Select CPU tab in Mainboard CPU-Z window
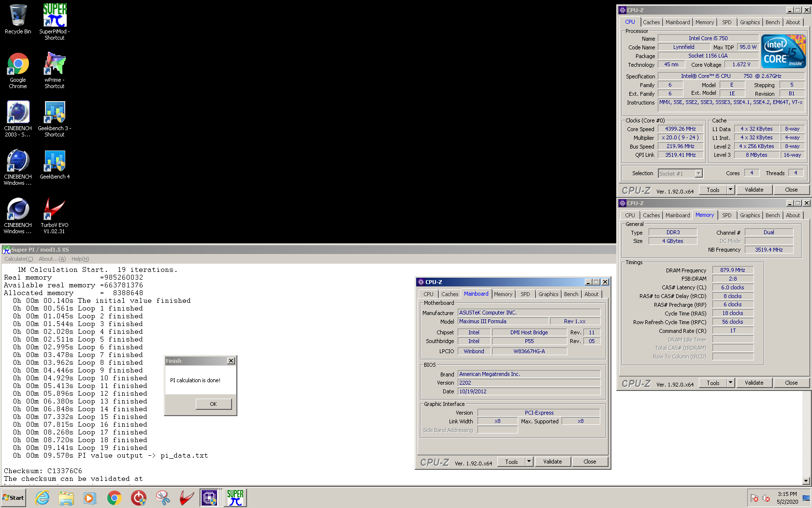The width and height of the screenshot is (812, 508). (428, 294)
